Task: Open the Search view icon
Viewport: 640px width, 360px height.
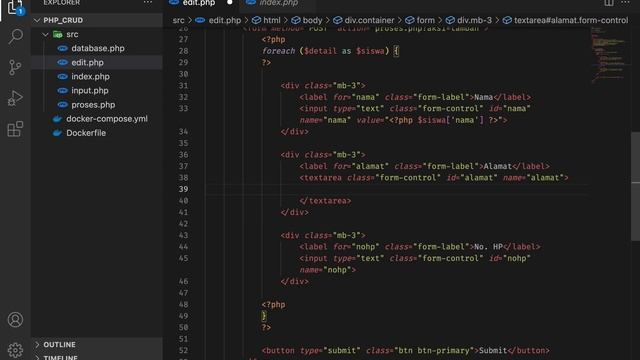Action: tap(15, 36)
